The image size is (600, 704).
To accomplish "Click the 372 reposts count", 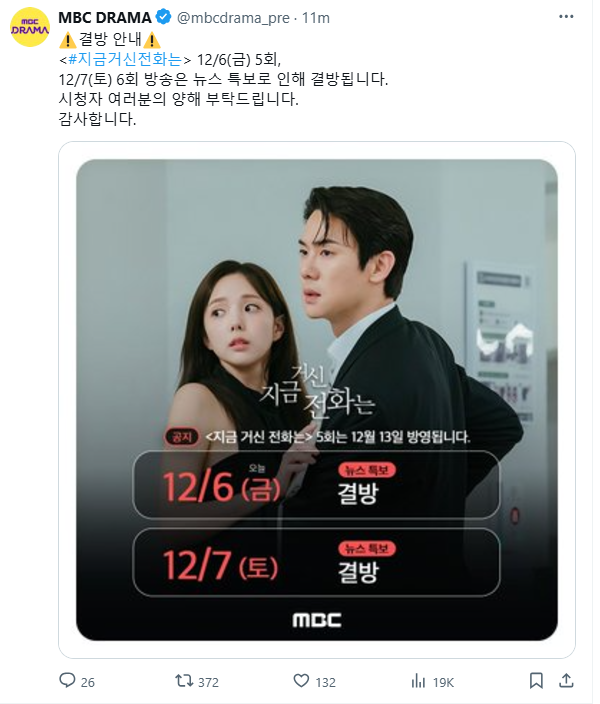I will 208,682.
